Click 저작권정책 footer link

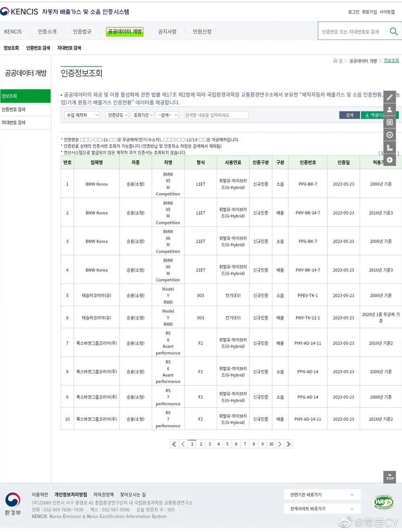[104, 495]
